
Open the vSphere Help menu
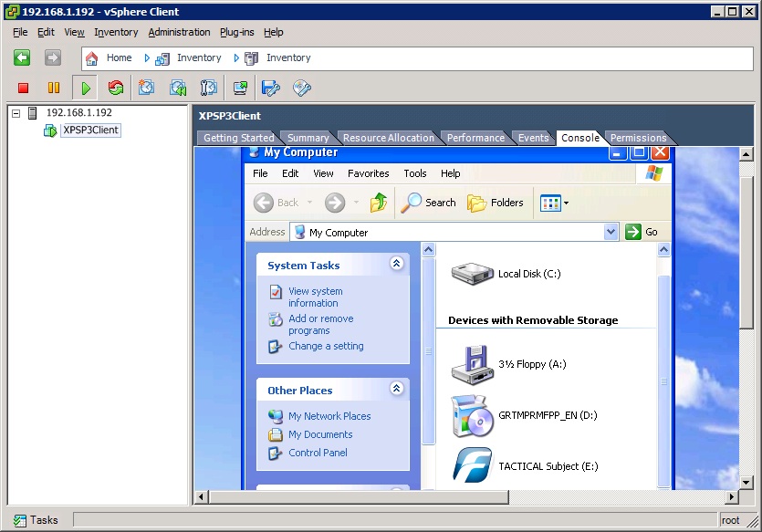[274, 32]
